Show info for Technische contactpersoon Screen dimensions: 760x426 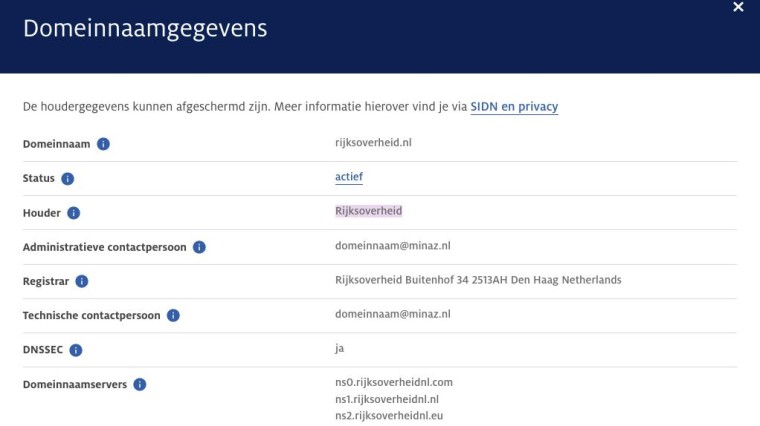point(173,316)
